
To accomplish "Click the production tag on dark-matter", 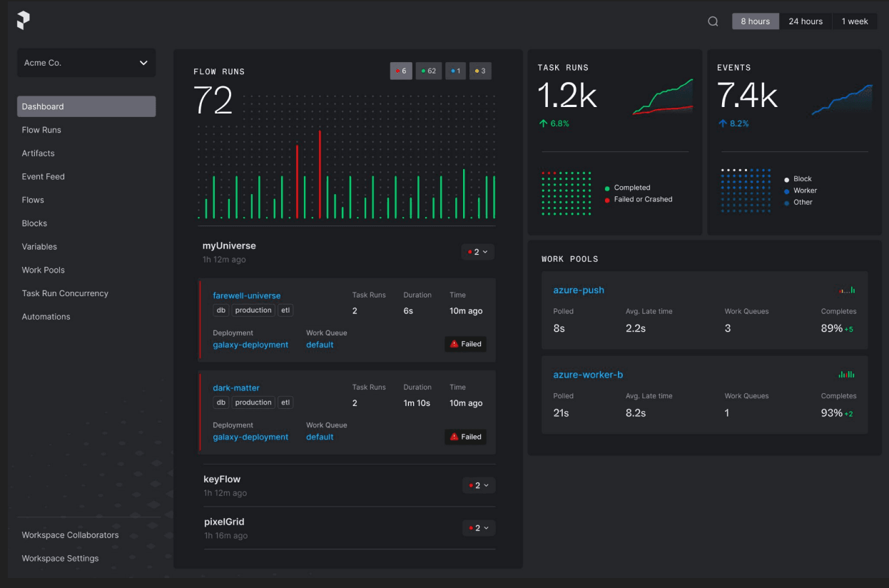I will tap(253, 402).
